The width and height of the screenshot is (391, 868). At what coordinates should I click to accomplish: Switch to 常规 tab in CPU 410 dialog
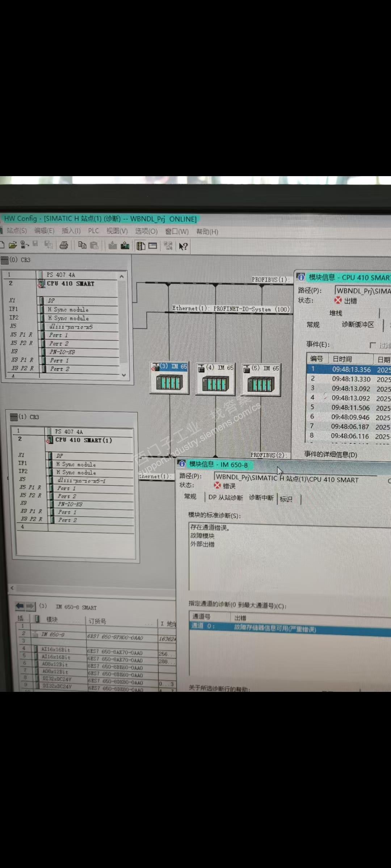313,324
